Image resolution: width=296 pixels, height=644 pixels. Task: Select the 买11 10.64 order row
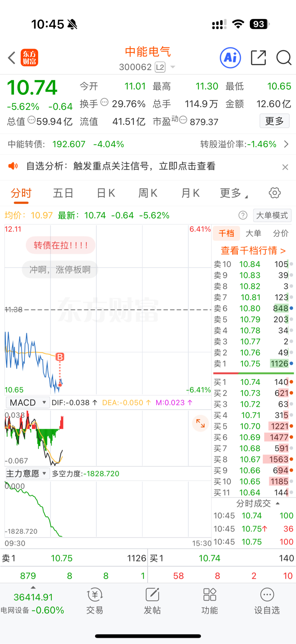(253, 492)
